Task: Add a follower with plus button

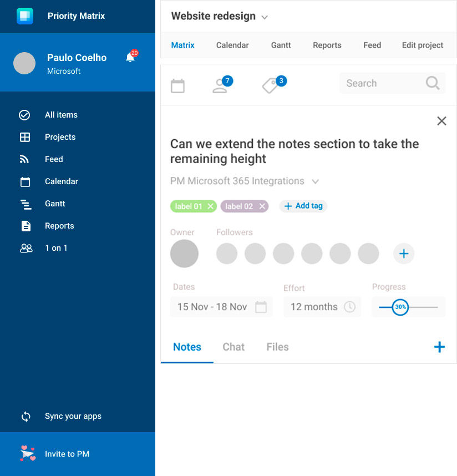Action: 404,254
